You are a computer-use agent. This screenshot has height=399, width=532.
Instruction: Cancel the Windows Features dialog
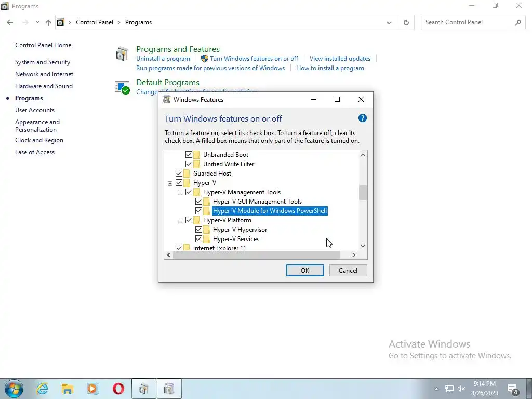pyautogui.click(x=348, y=270)
